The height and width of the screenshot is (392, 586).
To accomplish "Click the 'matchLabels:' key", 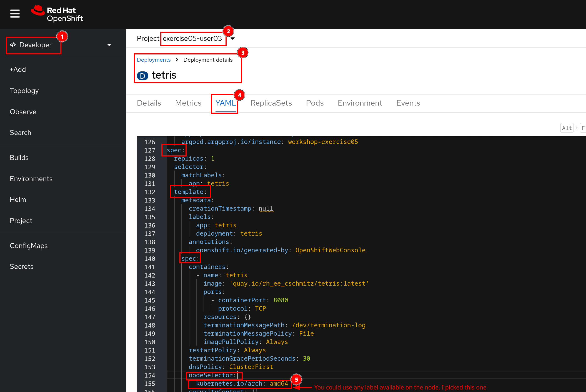I will (x=203, y=175).
